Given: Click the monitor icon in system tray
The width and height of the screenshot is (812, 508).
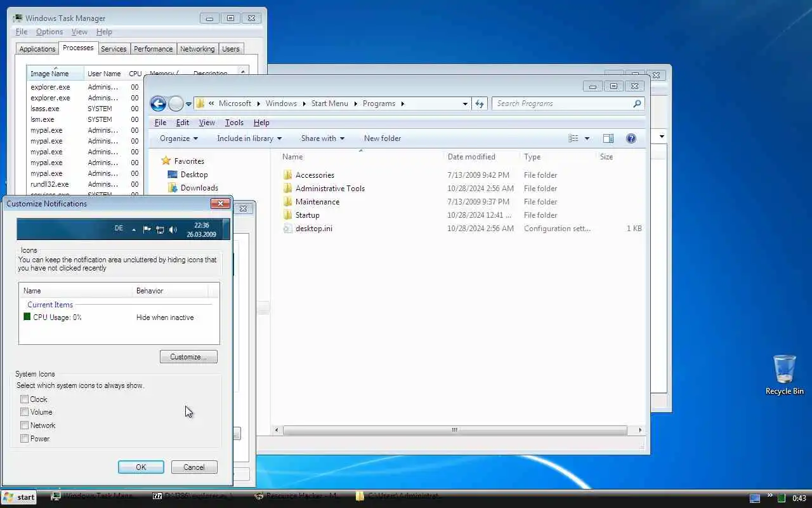Looking at the screenshot, I should (754, 498).
